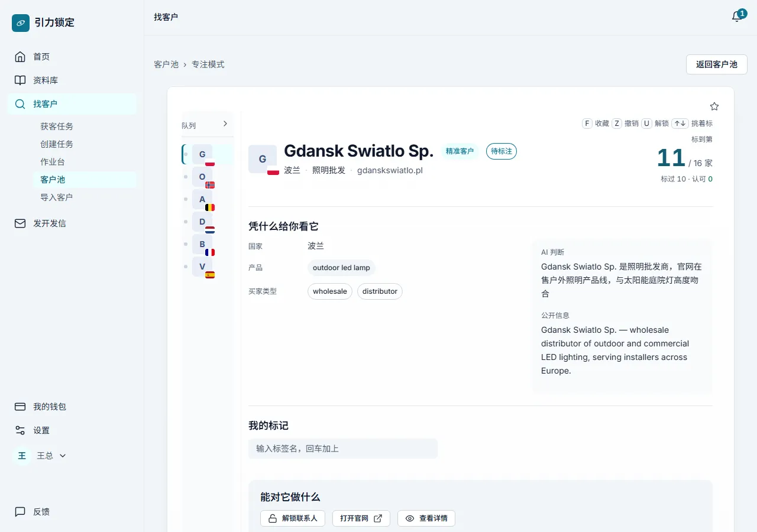
Task: Open 反馈 feedback link
Action: pyautogui.click(x=72, y=512)
